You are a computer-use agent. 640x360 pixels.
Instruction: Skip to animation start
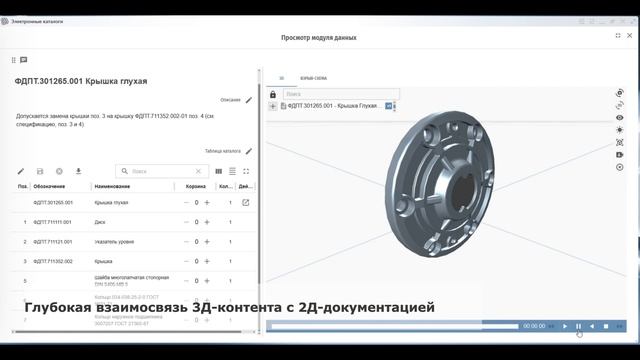(x=551, y=326)
